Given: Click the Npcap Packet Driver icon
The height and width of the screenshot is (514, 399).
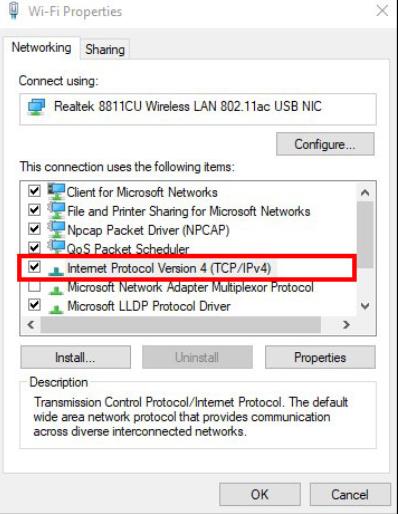Looking at the screenshot, I should (x=56, y=230).
